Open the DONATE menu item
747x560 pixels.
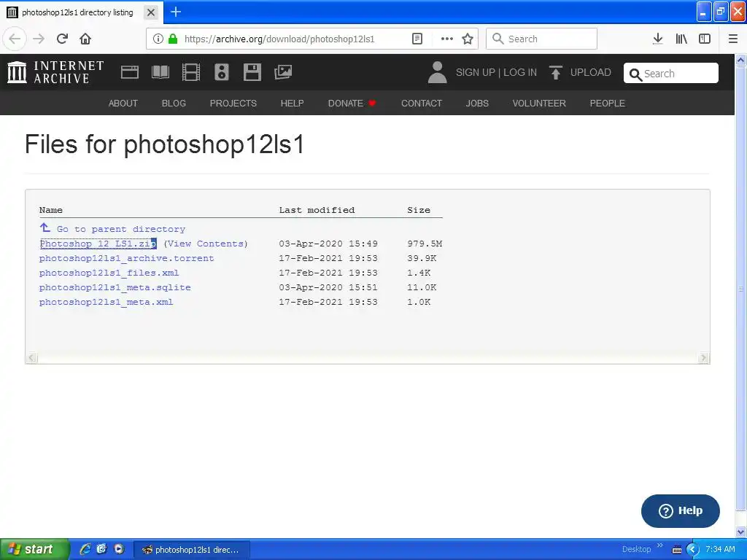(352, 104)
